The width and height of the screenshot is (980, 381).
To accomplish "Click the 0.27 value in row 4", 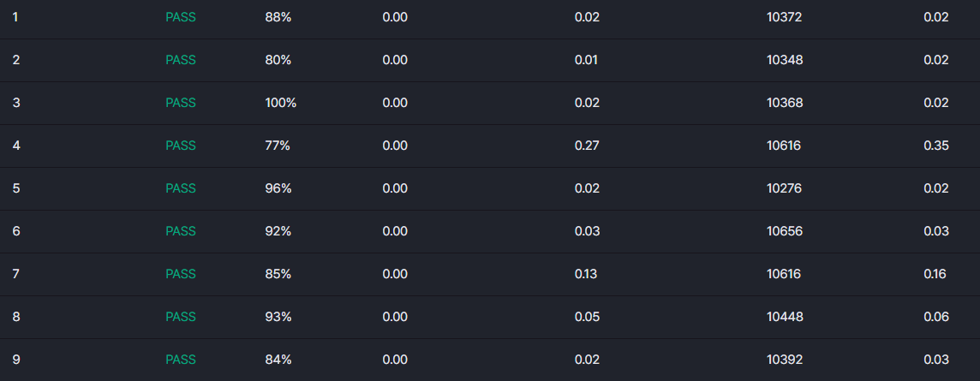I will pos(587,146).
